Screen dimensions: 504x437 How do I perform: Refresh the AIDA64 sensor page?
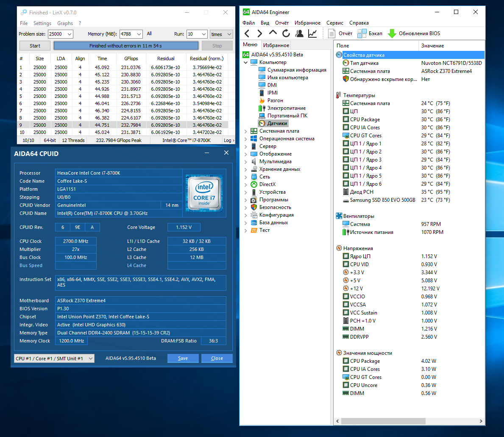click(286, 33)
